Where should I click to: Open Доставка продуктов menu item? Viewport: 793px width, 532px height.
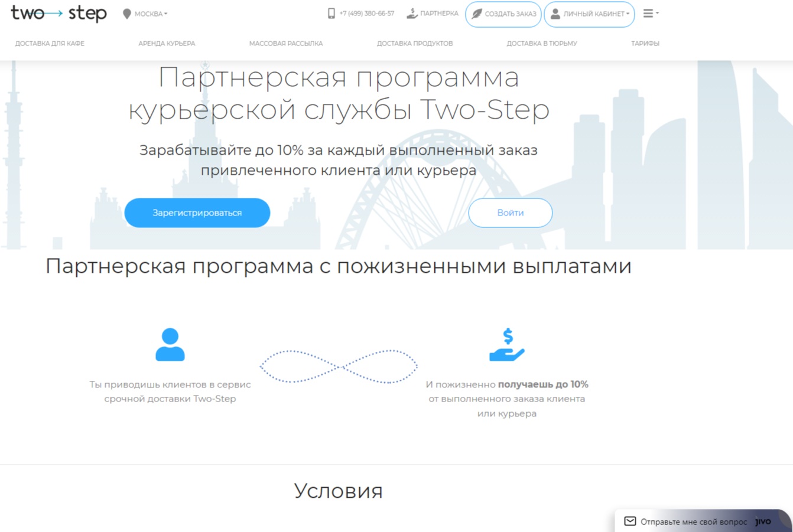[x=415, y=44]
